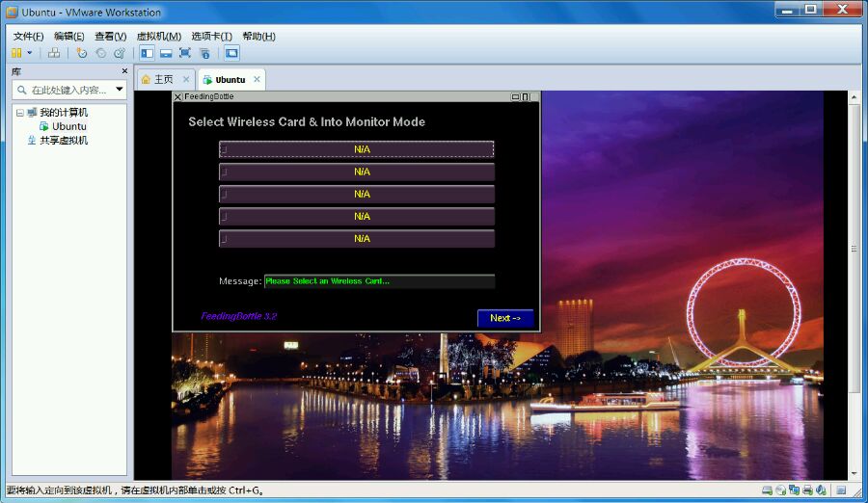Click the yellow pause/suspend VM icon

pyautogui.click(x=16, y=53)
